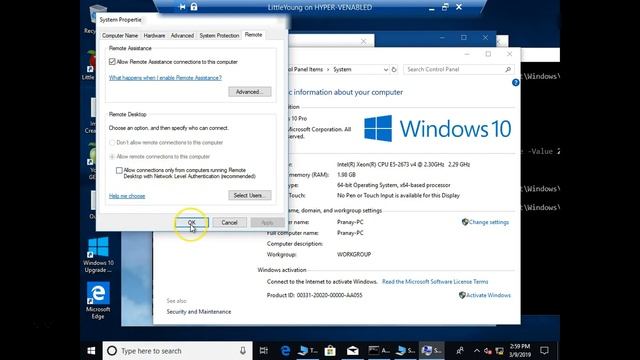Click OK in System Properties dialog
Image resolution: width=640 pixels, height=360 pixels.
[192, 222]
